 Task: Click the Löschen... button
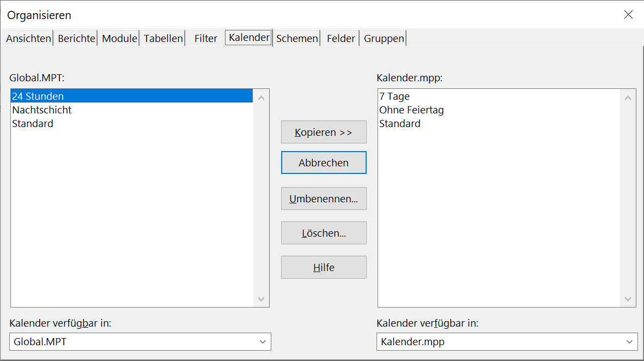click(324, 233)
